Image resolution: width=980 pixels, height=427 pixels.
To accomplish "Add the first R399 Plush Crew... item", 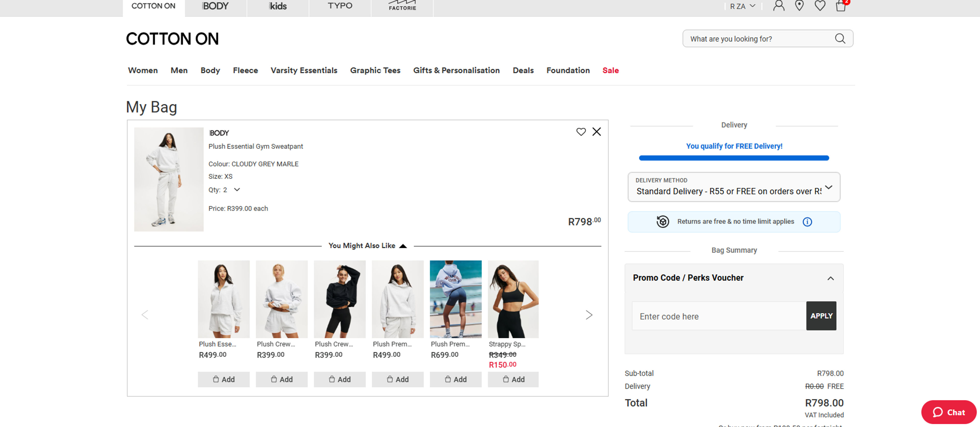I will (x=281, y=379).
